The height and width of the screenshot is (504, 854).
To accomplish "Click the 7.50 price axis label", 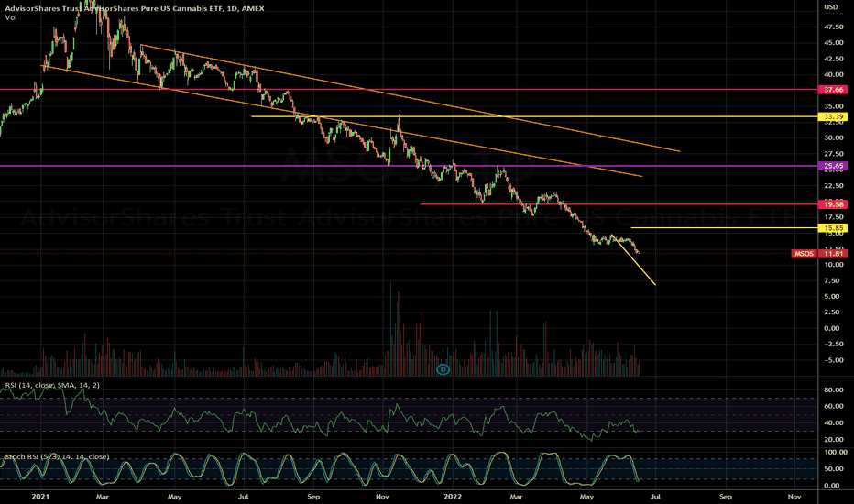I will coord(832,280).
